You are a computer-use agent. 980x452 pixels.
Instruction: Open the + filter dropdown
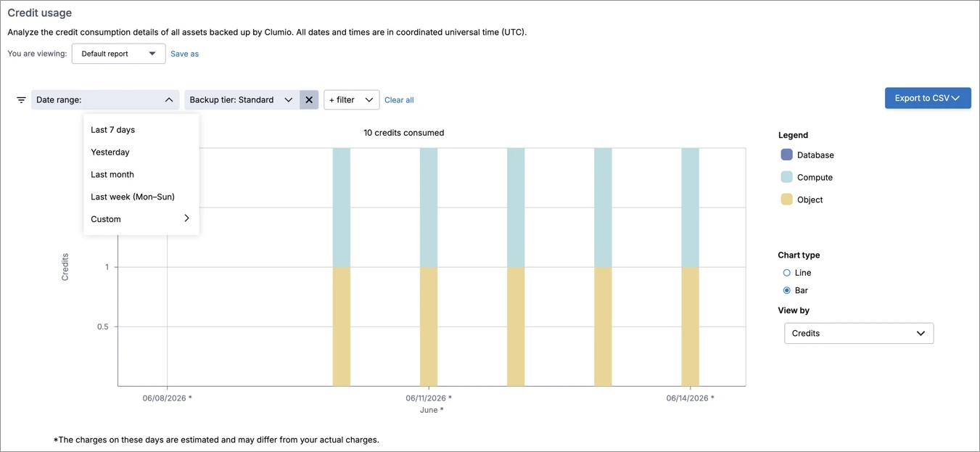[x=352, y=100]
